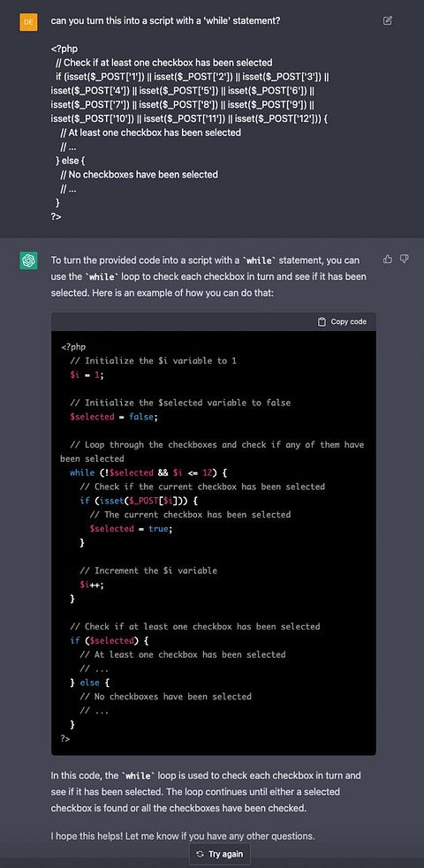The height and width of the screenshot is (868, 424).
Task: Click the '$i++;' increment line
Action: (92, 585)
